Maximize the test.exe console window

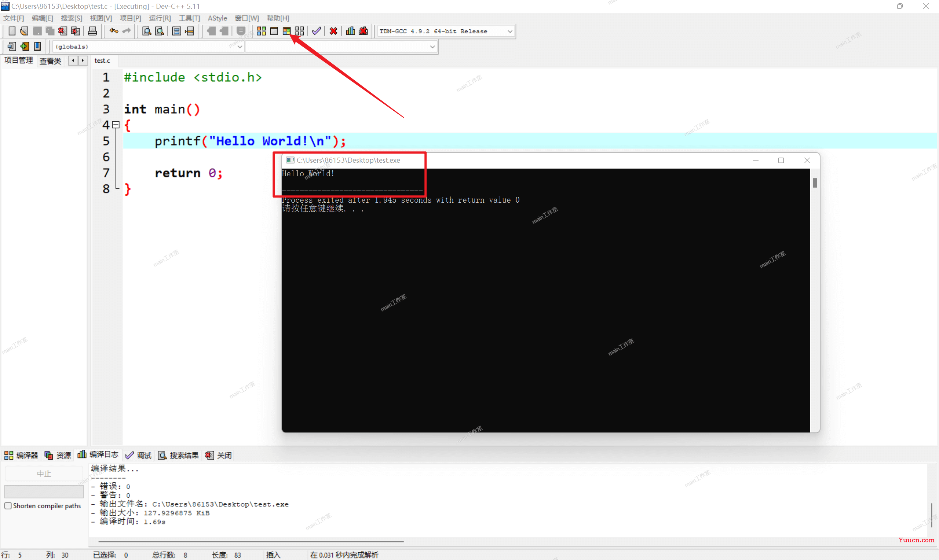[781, 161]
